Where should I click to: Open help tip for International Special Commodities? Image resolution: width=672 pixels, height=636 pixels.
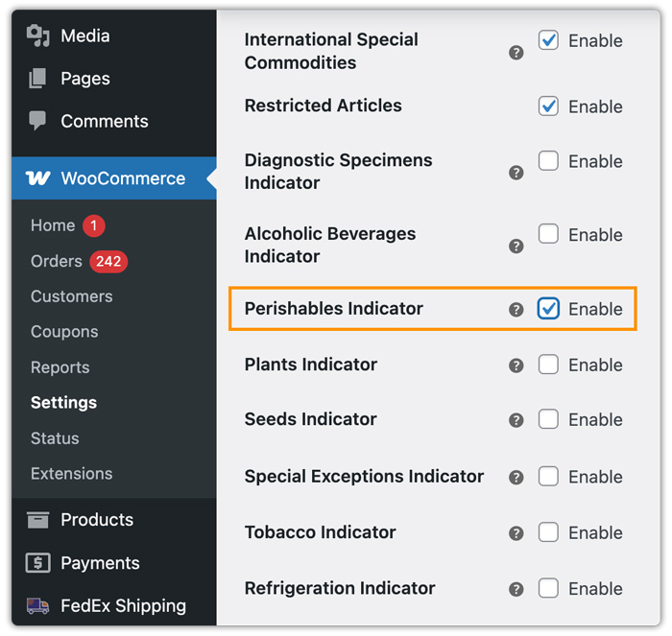(x=516, y=53)
